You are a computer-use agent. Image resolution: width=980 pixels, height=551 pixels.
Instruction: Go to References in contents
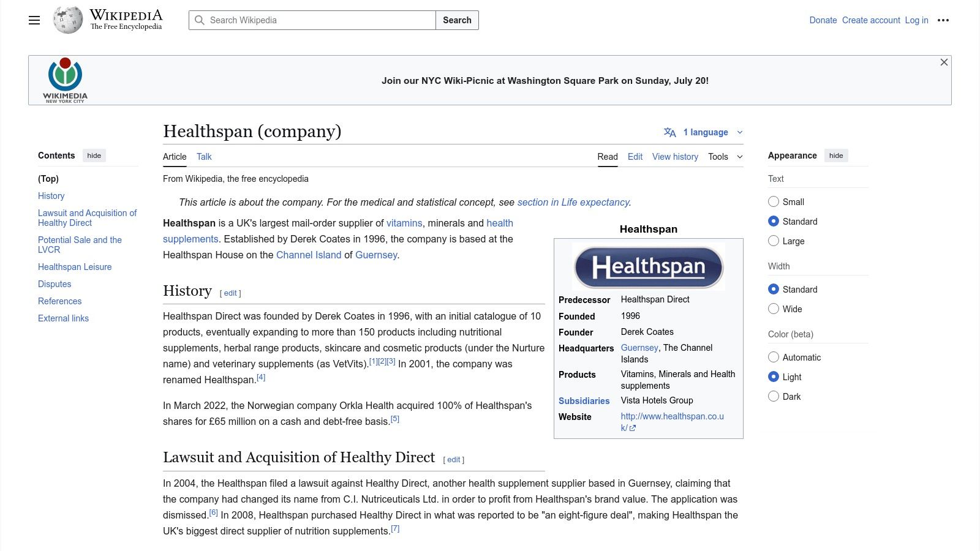59,301
